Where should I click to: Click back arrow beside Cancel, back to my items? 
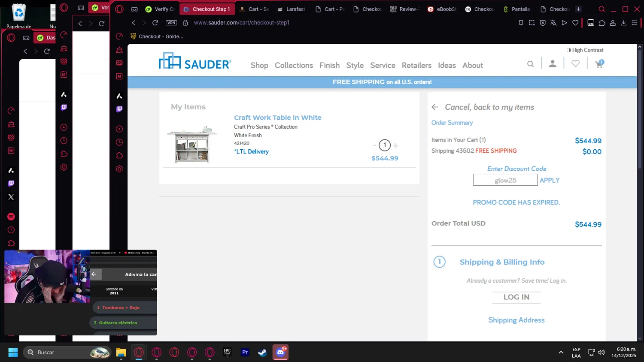[x=435, y=107]
